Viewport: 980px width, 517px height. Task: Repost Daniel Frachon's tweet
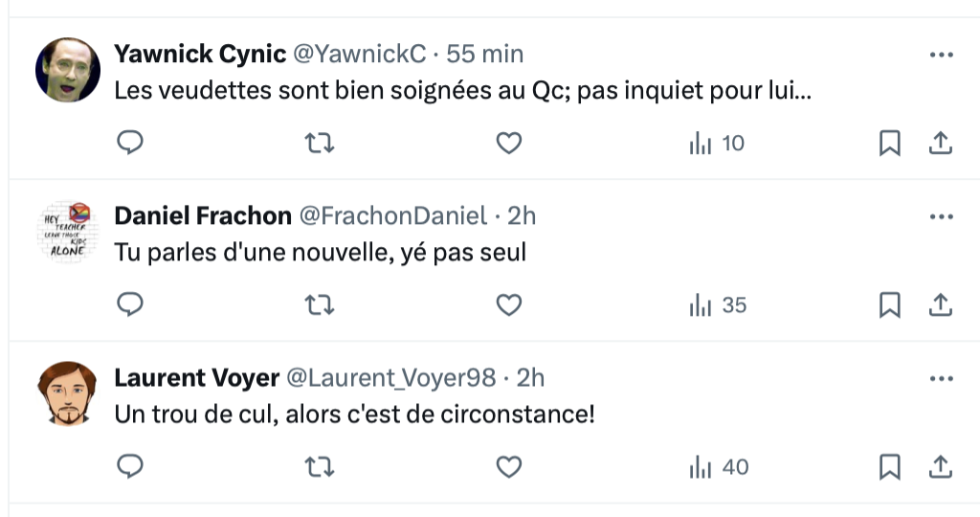pyautogui.click(x=319, y=305)
